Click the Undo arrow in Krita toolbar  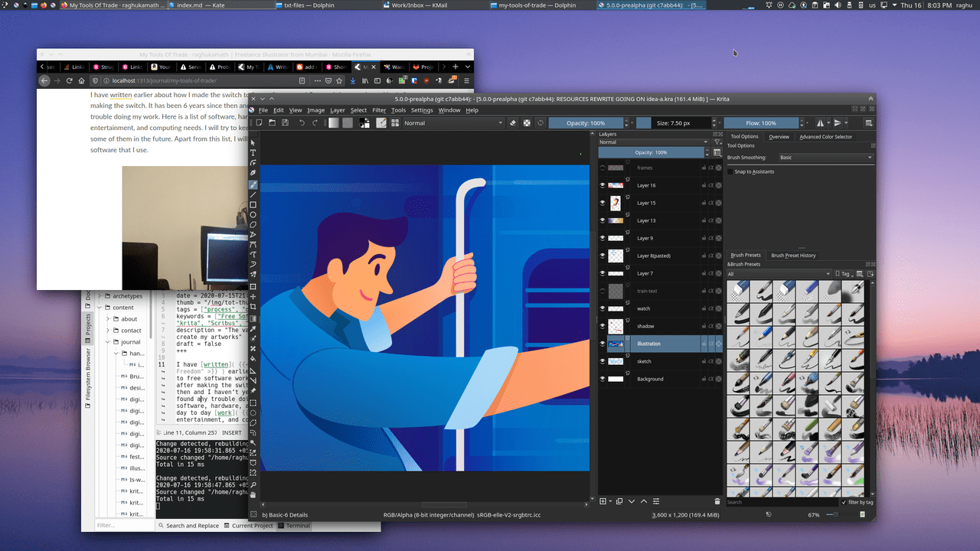(x=302, y=122)
